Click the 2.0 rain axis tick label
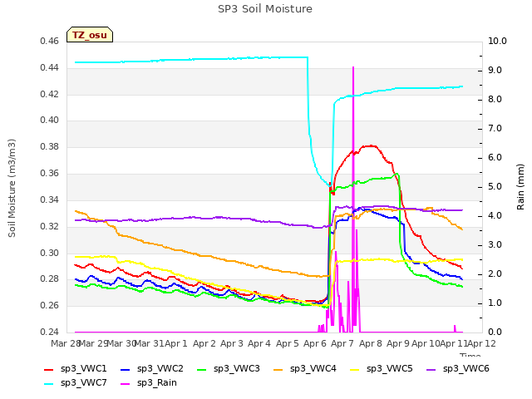 pyautogui.click(x=495, y=274)
